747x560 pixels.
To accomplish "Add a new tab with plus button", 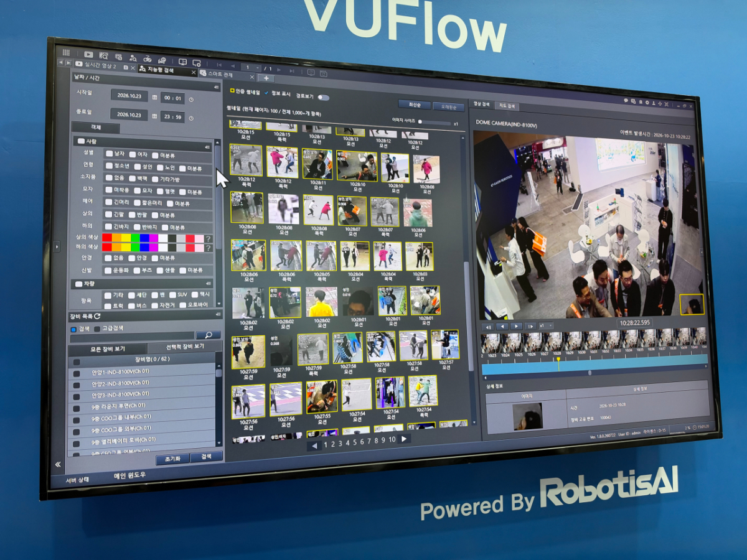I will click(266, 78).
